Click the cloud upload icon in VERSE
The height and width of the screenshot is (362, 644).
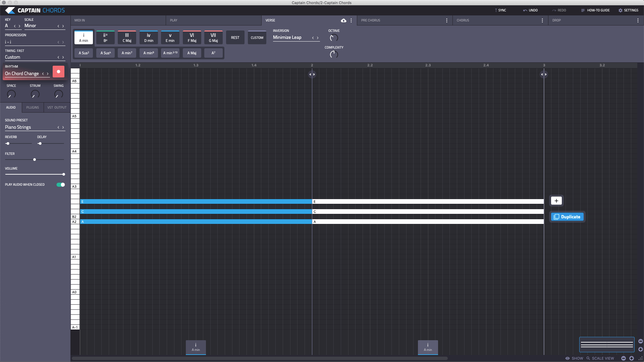tap(344, 20)
